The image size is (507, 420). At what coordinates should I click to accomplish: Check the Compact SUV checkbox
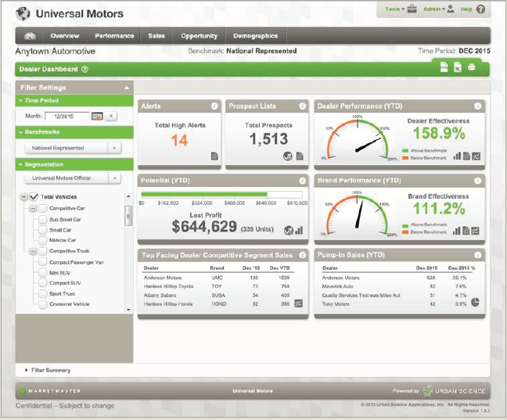pyautogui.click(x=43, y=283)
